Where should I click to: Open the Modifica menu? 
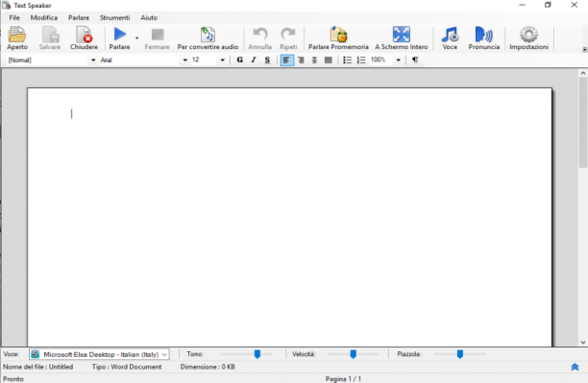coord(44,17)
